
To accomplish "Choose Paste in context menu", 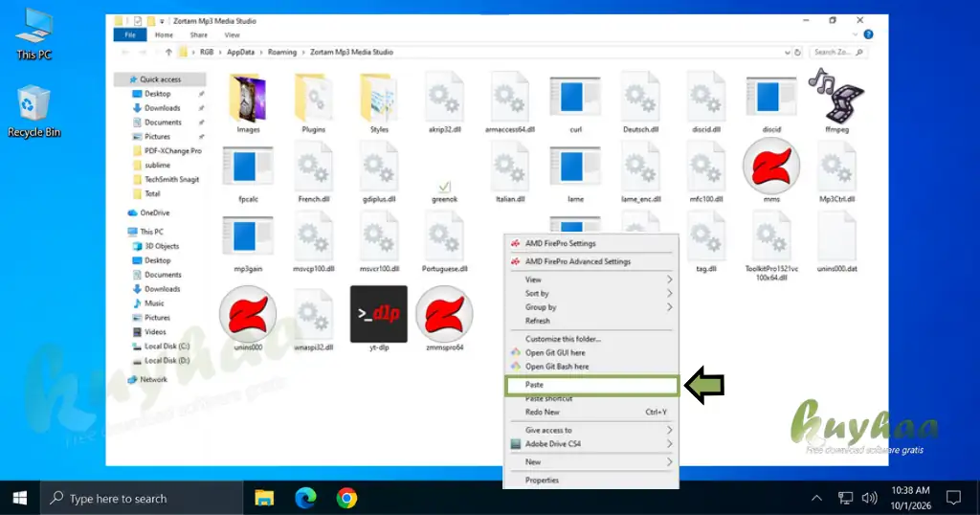I will tap(591, 385).
